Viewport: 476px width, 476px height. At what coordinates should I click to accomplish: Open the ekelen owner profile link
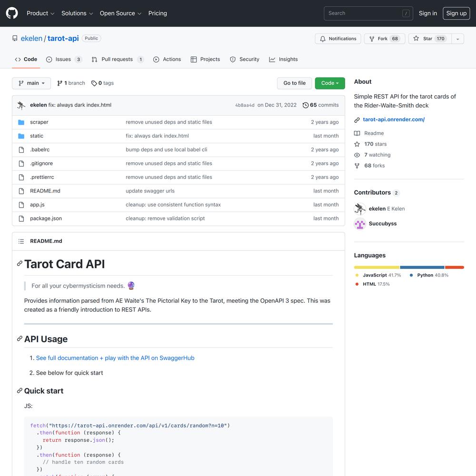coord(31,39)
